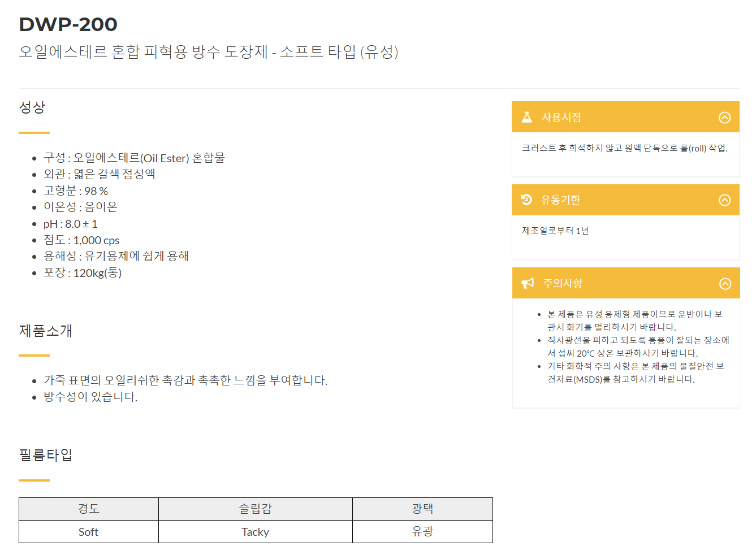Click the 유광 value cell
Viewport: 756px width, 559px height.
422,532
